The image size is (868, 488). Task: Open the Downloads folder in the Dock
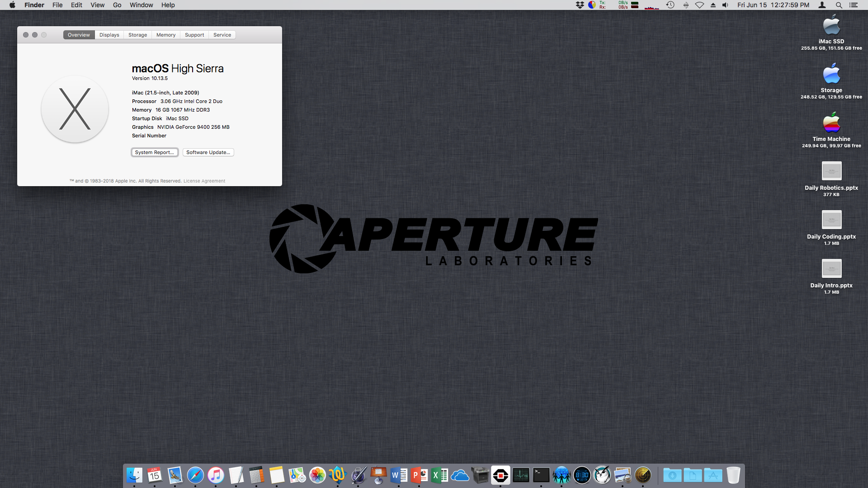(672, 475)
